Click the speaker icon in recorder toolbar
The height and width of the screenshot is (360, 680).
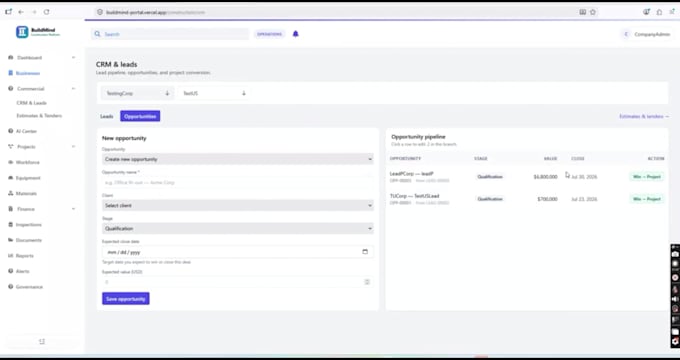coord(675,299)
